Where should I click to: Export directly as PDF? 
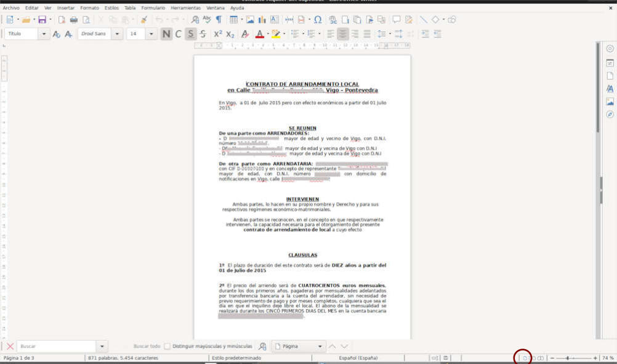62,20
